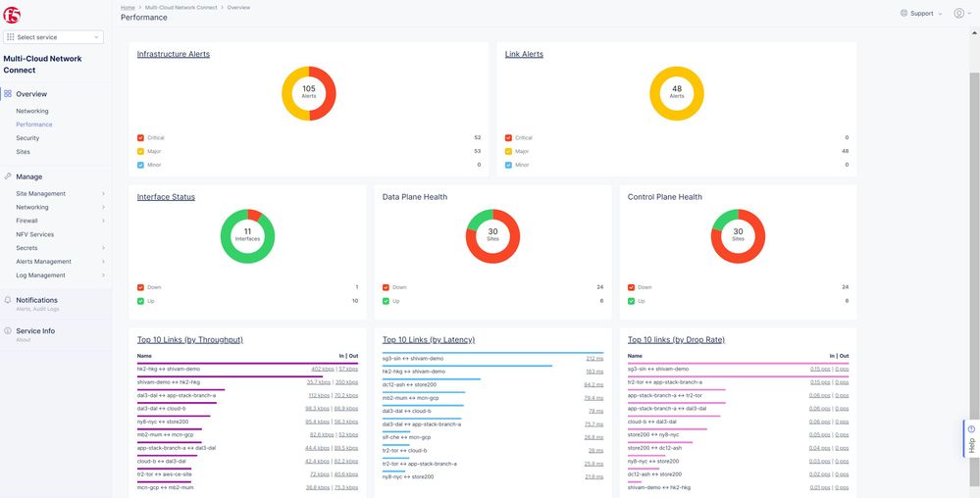Open the Select service dropdown

(54, 37)
